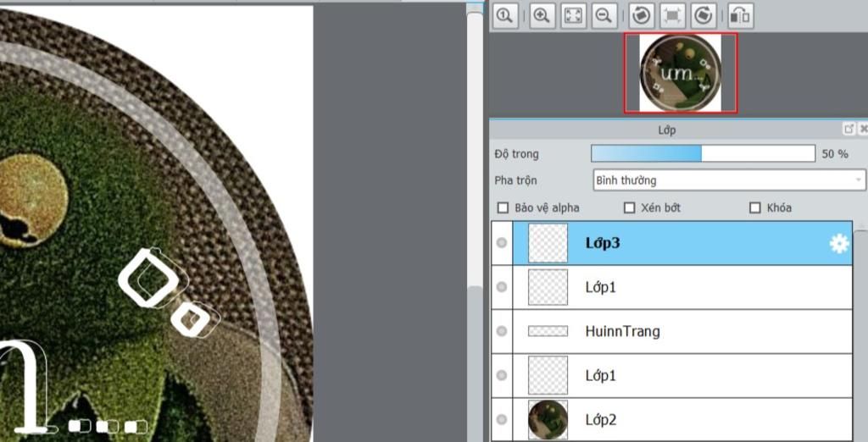The width and height of the screenshot is (868, 442).
Task: Toggle visibility of Lớp2 layer
Action: [x=502, y=419]
